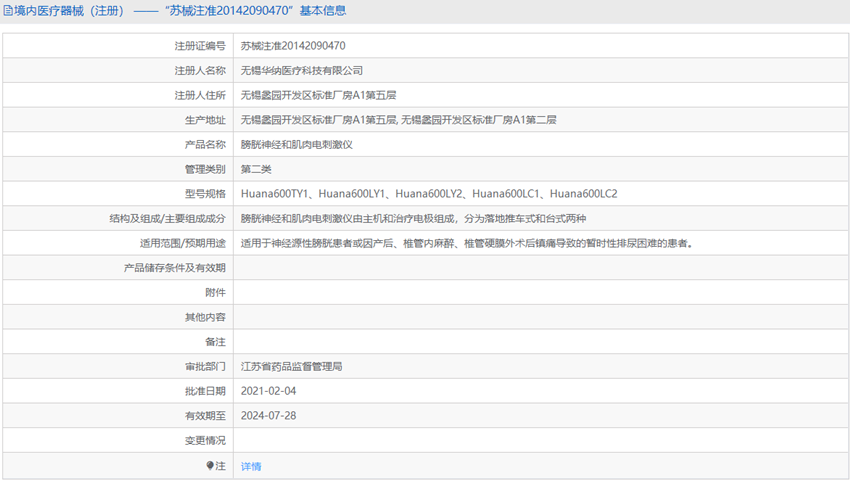Click the 注册人住所 label
850x483 pixels.
199,95
